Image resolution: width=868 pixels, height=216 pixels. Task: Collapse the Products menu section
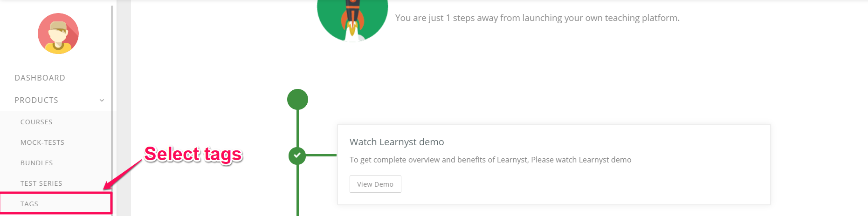coord(36,100)
